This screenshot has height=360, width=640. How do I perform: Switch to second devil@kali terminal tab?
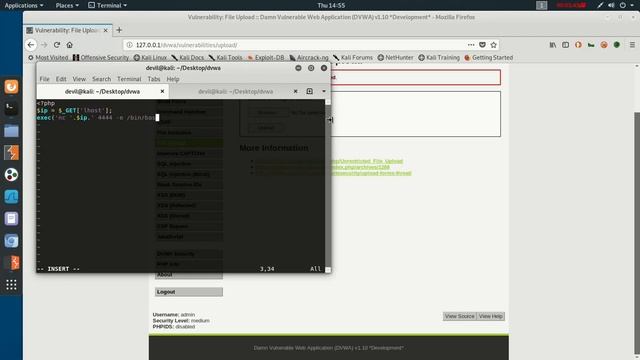tap(236, 91)
